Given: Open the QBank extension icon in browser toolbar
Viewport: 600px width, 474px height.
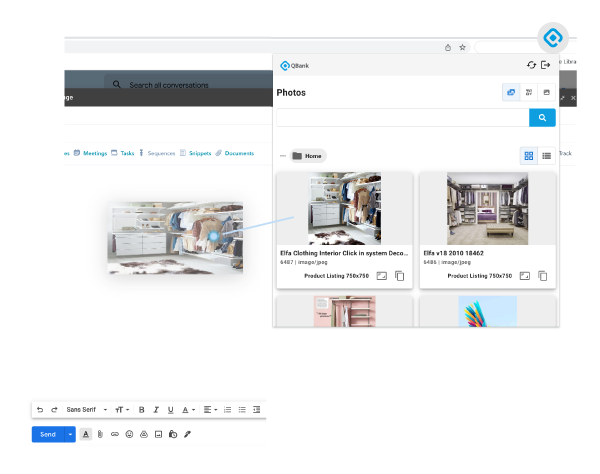Looking at the screenshot, I should click(x=553, y=37).
